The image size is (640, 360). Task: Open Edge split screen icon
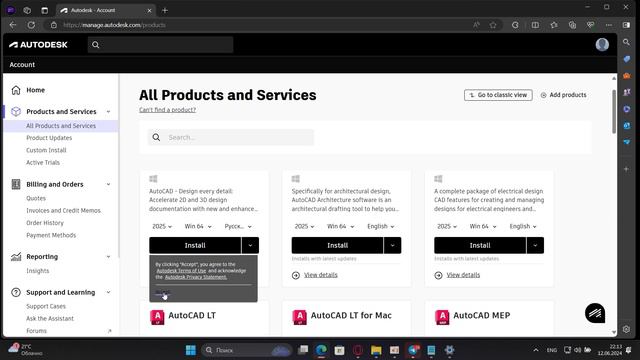click(535, 25)
